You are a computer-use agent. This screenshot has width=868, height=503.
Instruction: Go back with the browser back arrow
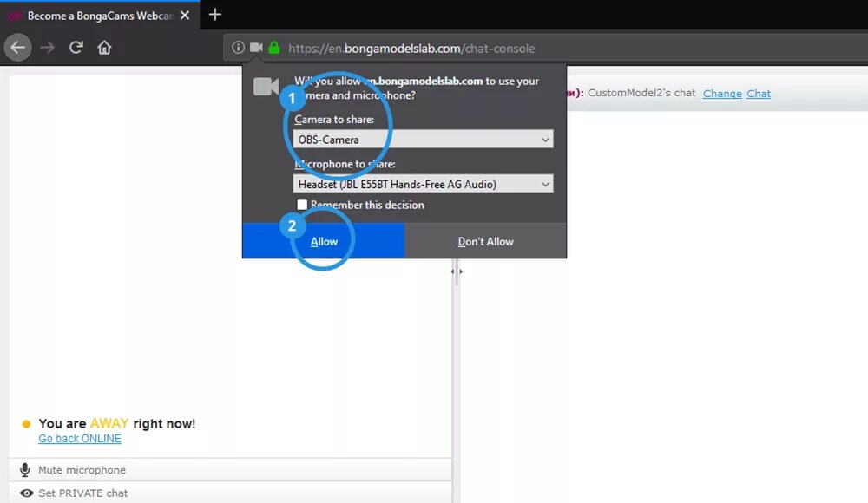tap(18, 48)
